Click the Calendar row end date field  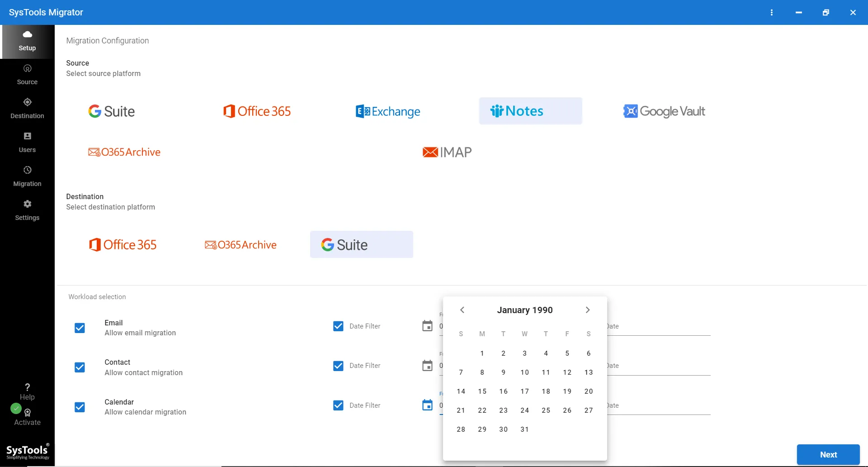(x=659, y=405)
